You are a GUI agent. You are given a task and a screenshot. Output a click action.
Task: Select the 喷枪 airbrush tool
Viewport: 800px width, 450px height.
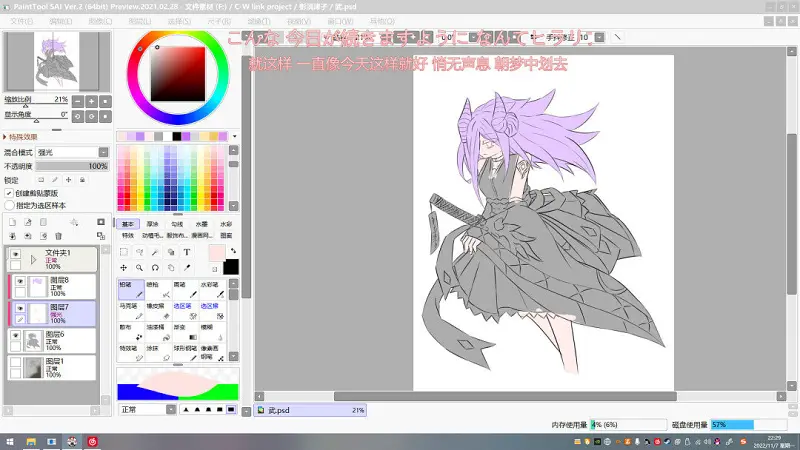[158, 289]
